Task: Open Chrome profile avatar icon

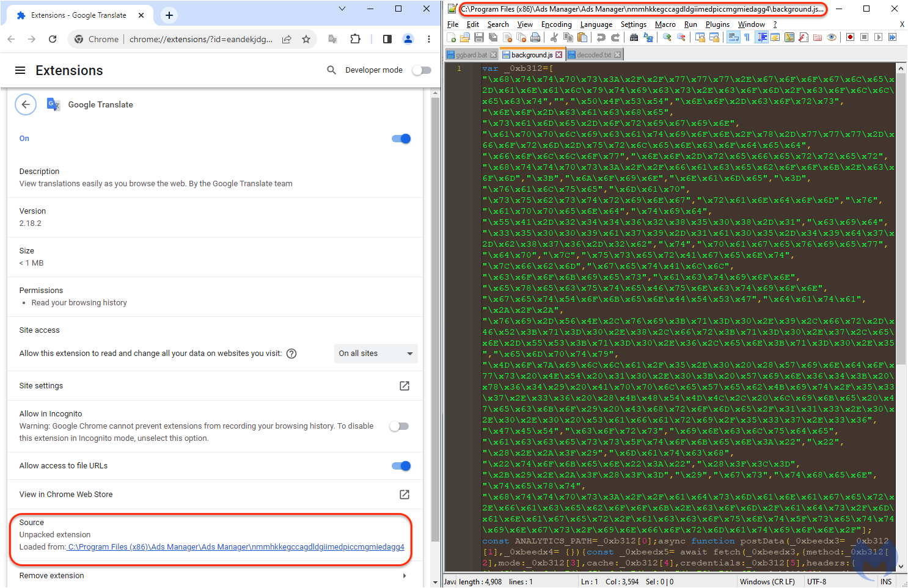Action: [408, 39]
